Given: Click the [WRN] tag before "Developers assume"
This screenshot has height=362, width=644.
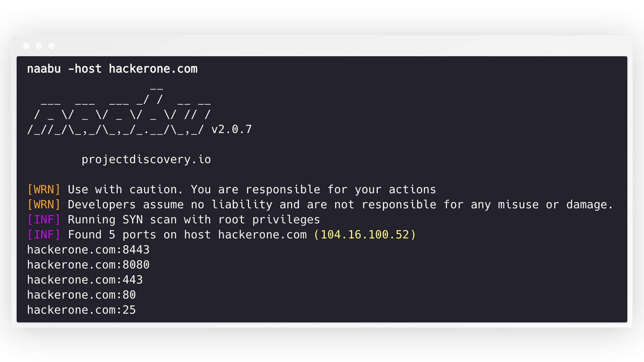Looking at the screenshot, I should click(x=44, y=205).
